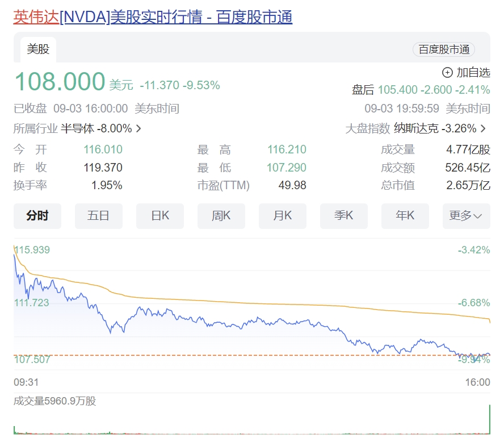Viewport: 504px width, 442px height.
Task: Click the 总市值 value 2.65万亿
Action: [468, 185]
